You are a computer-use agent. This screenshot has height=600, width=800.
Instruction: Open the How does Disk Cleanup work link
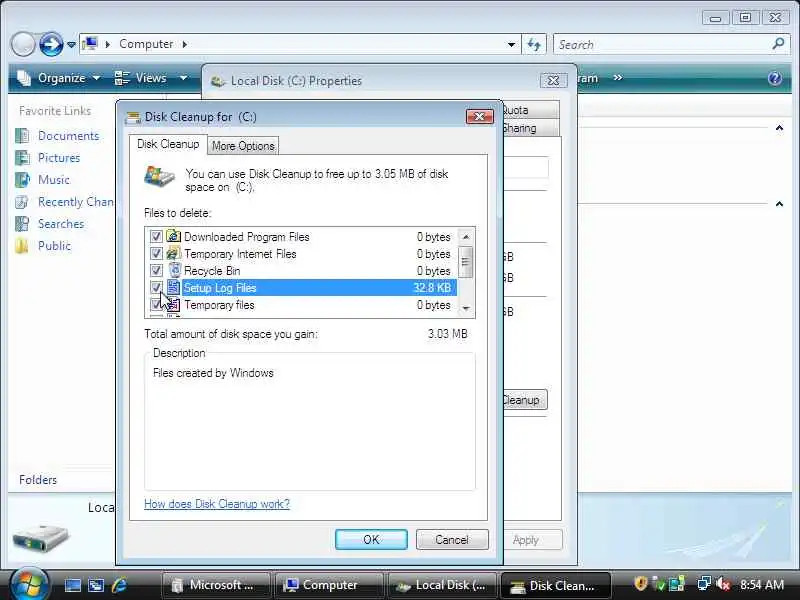click(217, 504)
